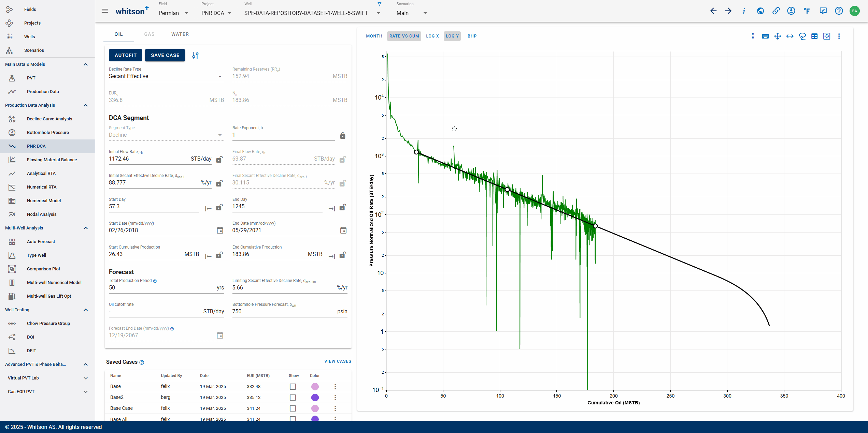The width and height of the screenshot is (868, 433).
Task: Collapse the Multi-Well Analysis section
Action: pos(86,228)
